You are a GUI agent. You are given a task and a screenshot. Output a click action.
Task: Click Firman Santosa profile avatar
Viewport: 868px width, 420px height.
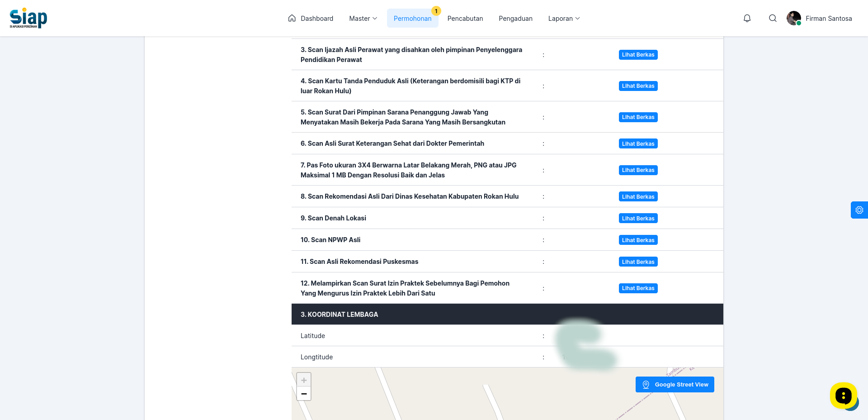pyautogui.click(x=794, y=18)
